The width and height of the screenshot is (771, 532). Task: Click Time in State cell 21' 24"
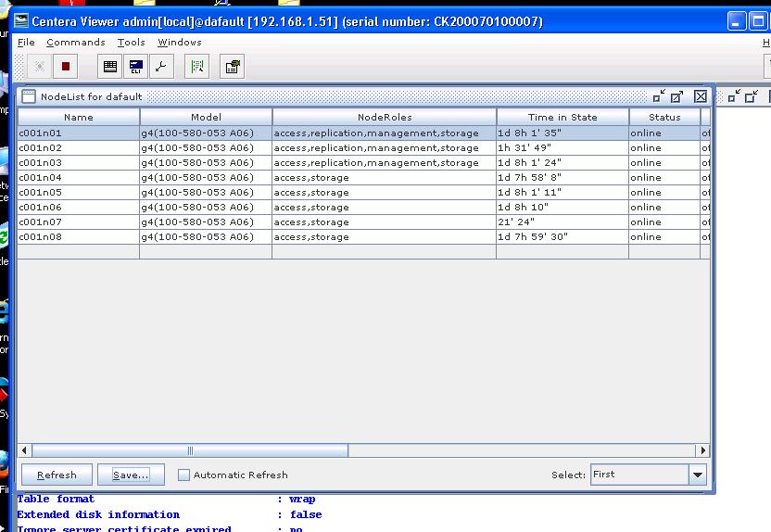(562, 222)
